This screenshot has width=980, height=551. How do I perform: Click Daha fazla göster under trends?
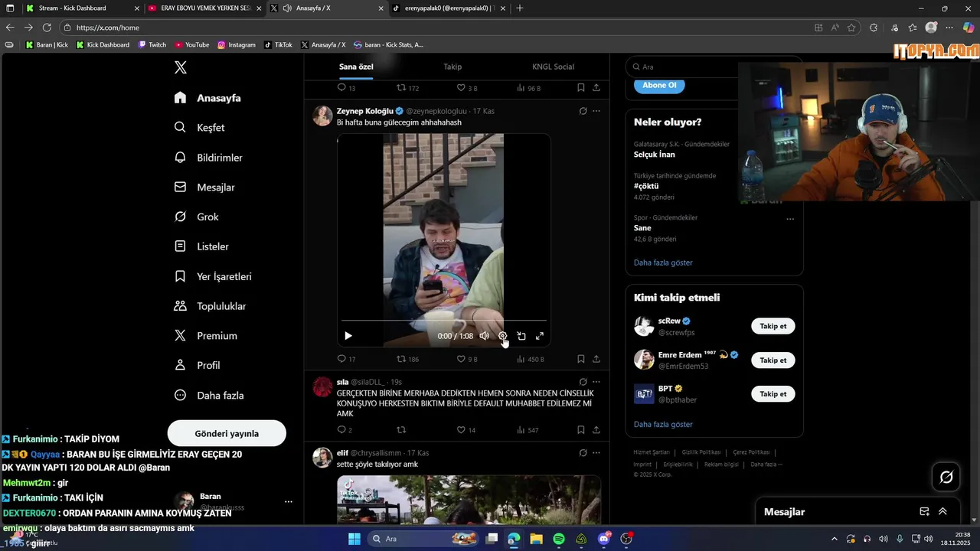(x=663, y=262)
